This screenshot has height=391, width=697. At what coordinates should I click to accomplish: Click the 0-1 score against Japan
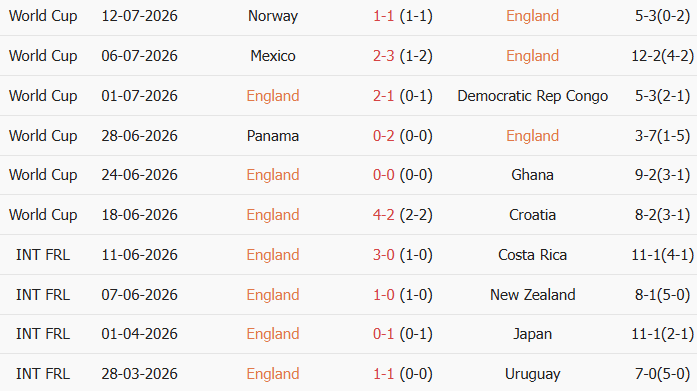(383, 334)
